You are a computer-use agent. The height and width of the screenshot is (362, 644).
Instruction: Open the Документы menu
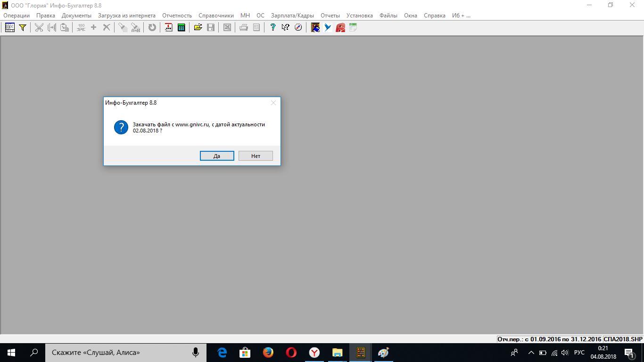coord(76,16)
